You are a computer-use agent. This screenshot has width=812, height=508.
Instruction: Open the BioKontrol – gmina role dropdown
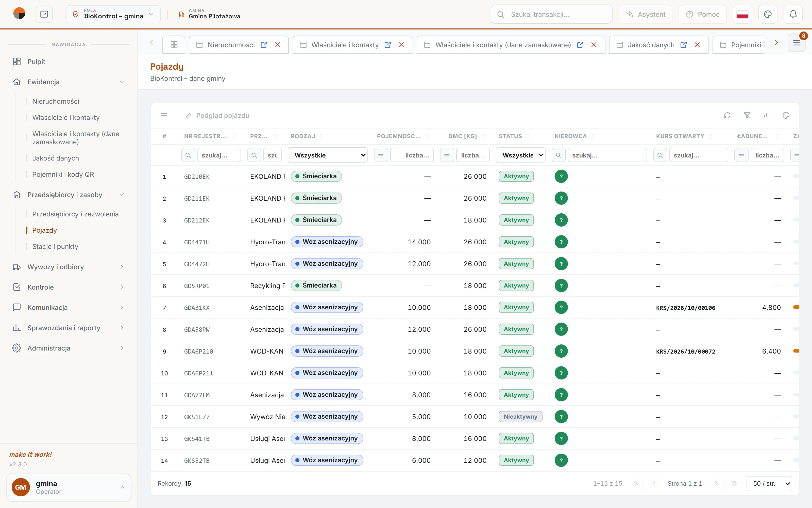pyautogui.click(x=113, y=14)
